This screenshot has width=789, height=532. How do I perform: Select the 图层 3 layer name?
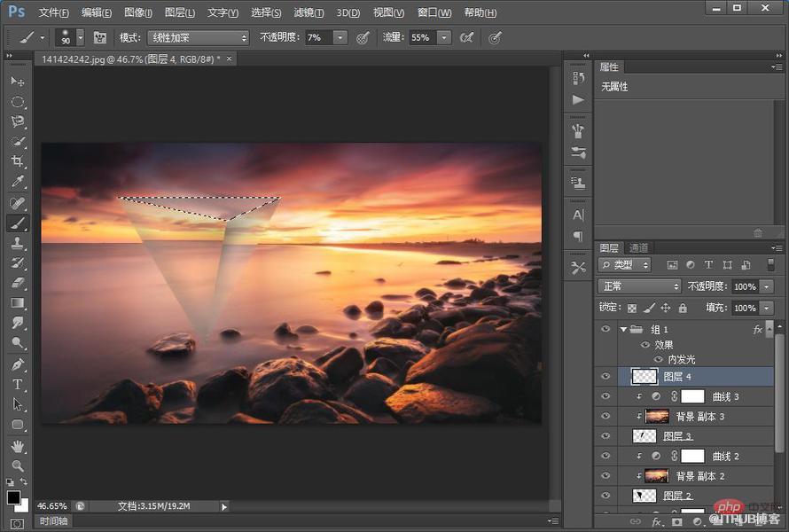coord(677,436)
